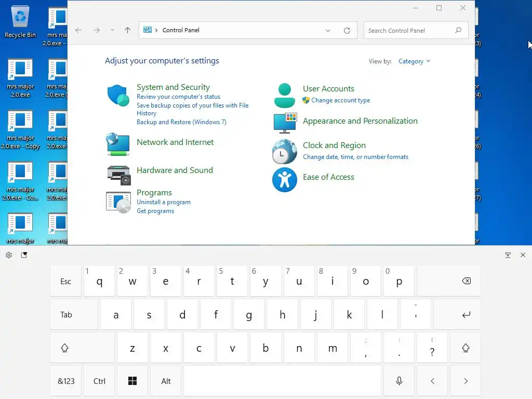Screen dimensions: 532x399
Task: Click Uninstall a program
Action: tap(164, 202)
